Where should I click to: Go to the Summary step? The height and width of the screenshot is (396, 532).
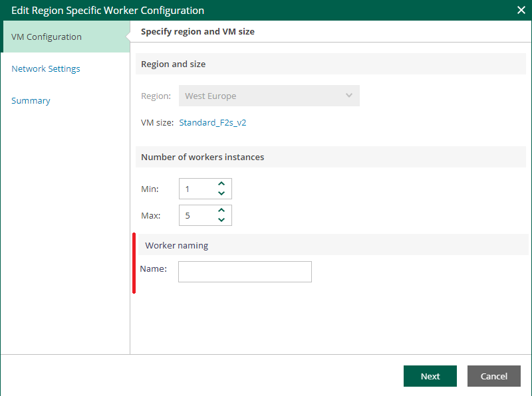click(x=31, y=101)
